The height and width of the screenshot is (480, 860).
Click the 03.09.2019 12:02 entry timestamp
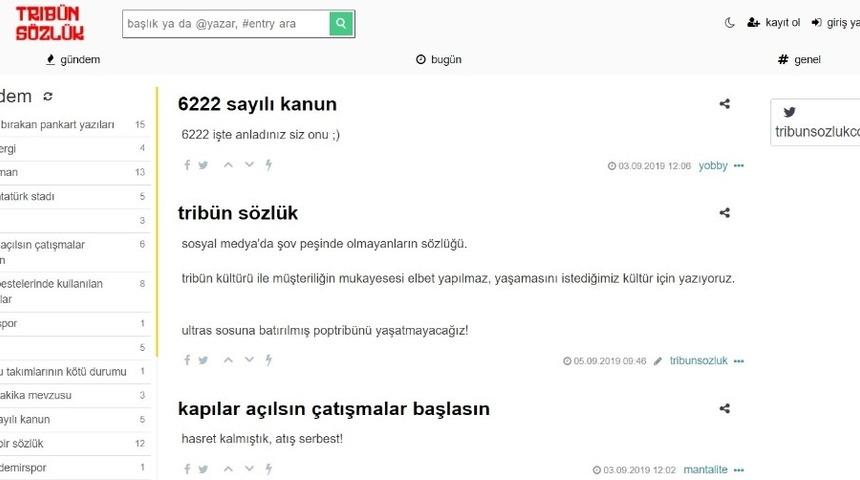634,470
